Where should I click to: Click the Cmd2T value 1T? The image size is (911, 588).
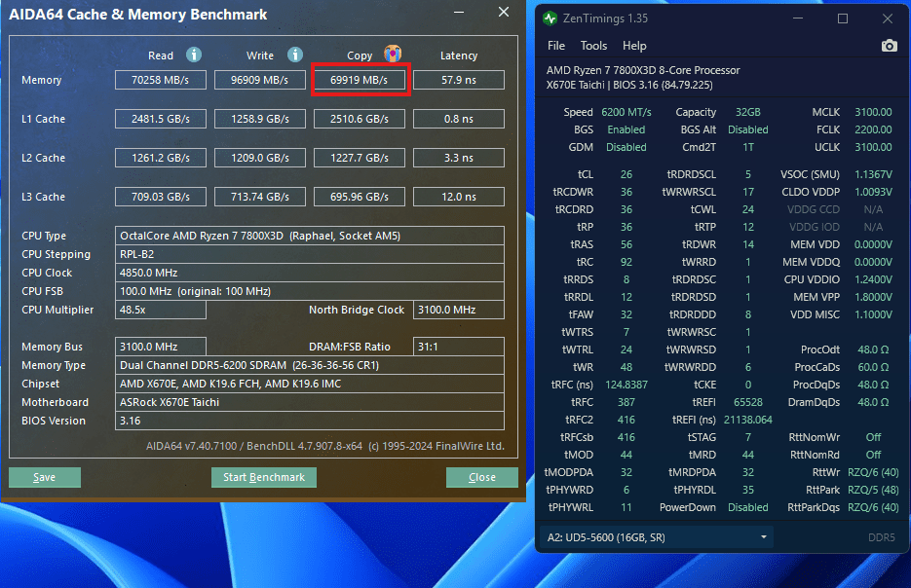pyautogui.click(x=748, y=147)
